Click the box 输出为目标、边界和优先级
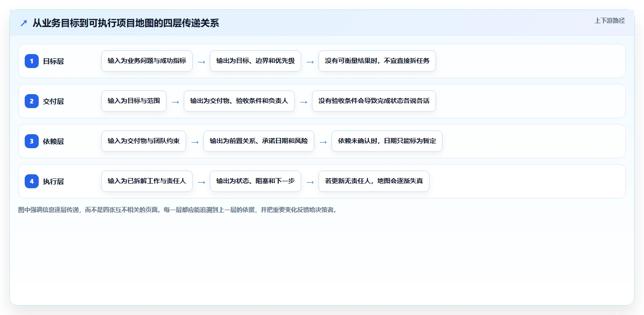The height and width of the screenshot is (315, 644). point(256,61)
